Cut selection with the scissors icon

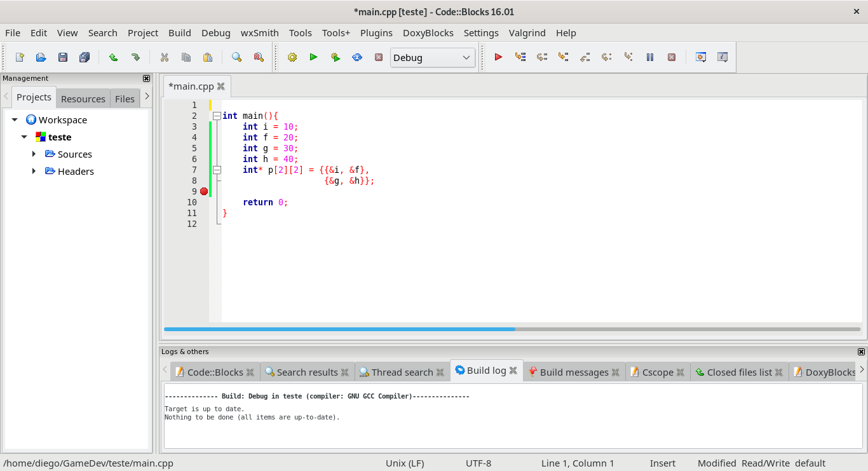coord(165,57)
